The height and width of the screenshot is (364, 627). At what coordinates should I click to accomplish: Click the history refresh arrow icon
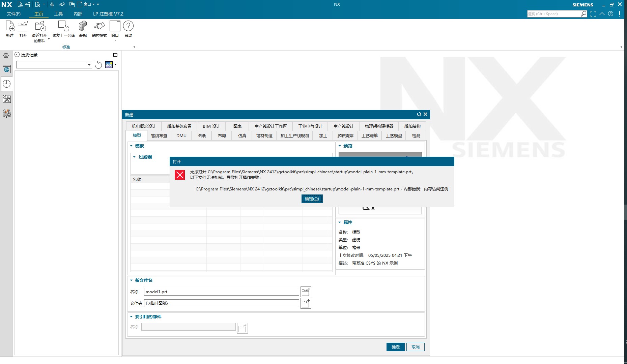point(98,65)
